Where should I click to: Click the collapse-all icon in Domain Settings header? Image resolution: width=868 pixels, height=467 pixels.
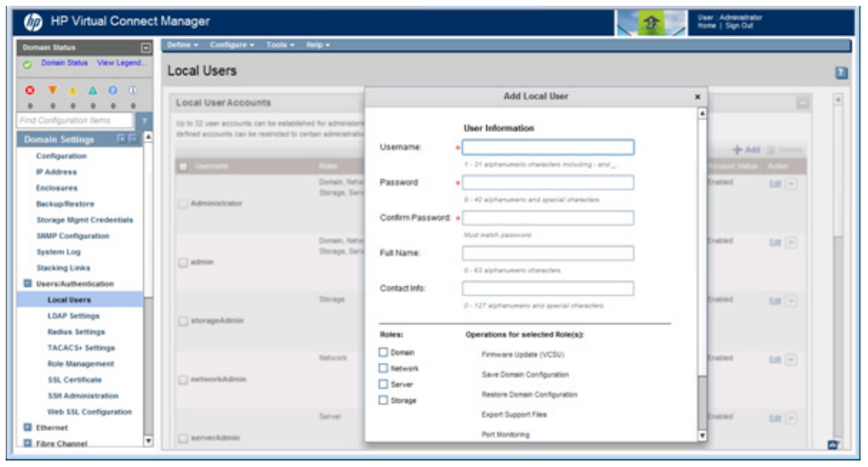(x=132, y=138)
